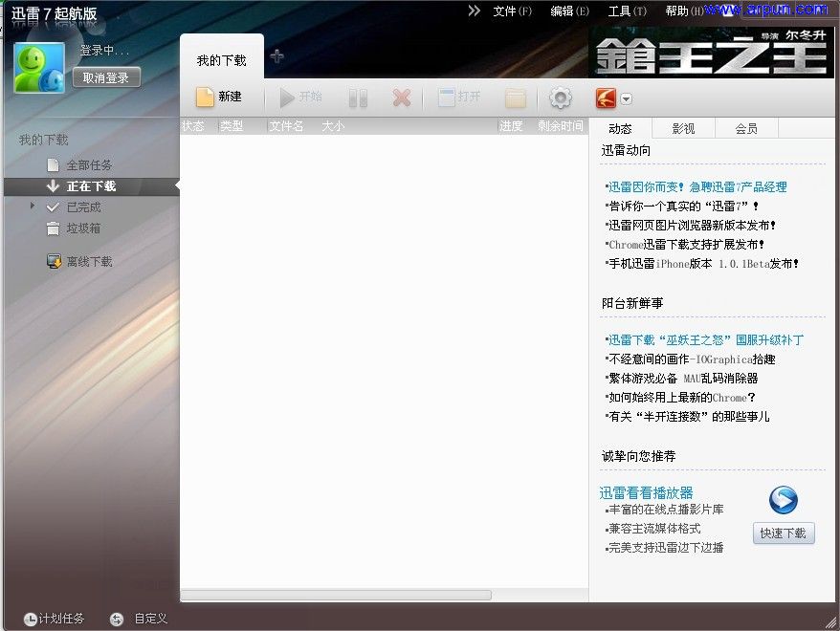This screenshot has height=631, width=840.
Task: Click the 垃圾箱 trash icon
Action: 53,228
